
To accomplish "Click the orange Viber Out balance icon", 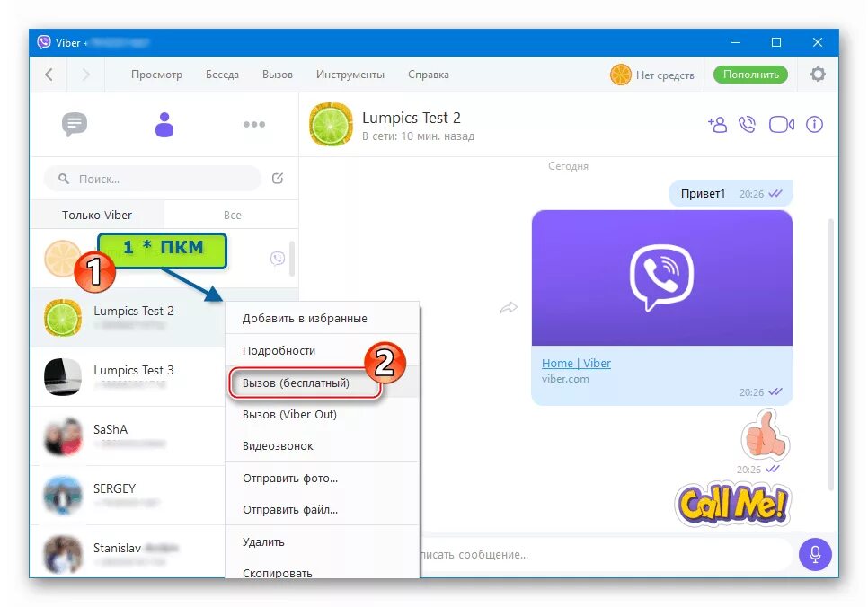I will (x=620, y=75).
